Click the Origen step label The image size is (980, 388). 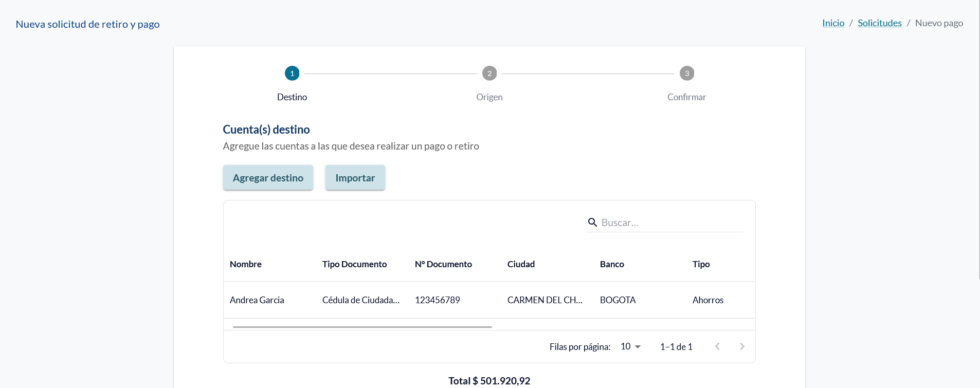click(489, 97)
